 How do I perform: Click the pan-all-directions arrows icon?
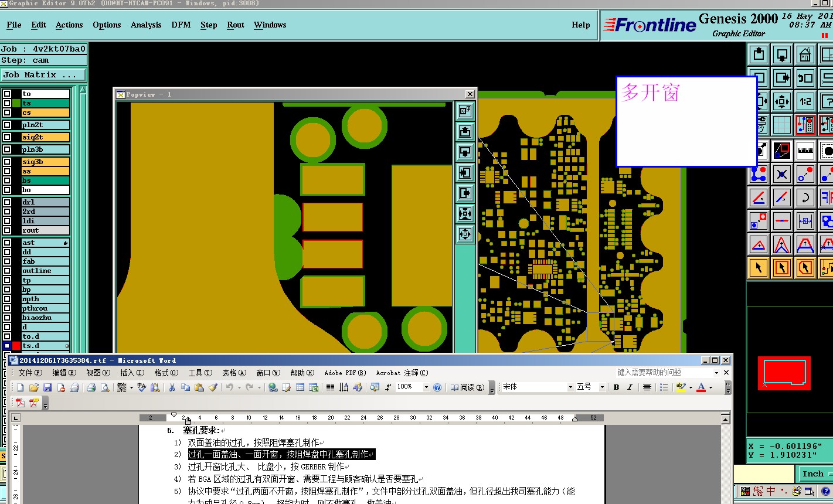pos(781,101)
